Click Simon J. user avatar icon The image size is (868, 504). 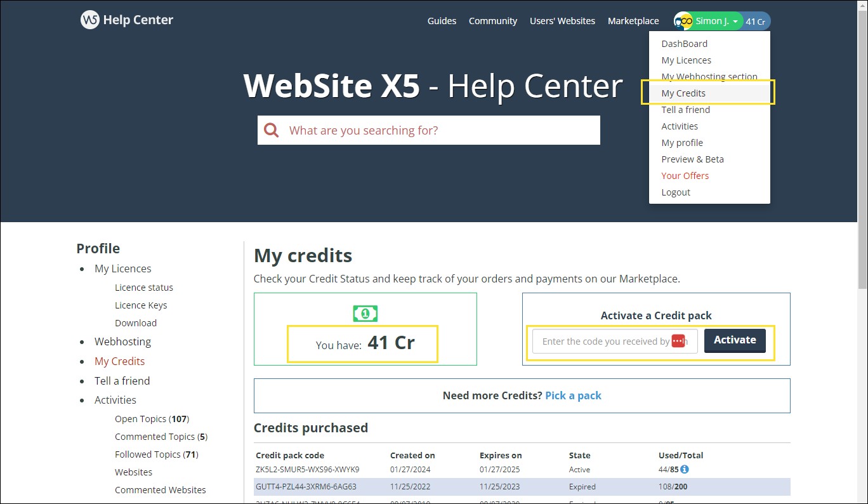point(683,21)
